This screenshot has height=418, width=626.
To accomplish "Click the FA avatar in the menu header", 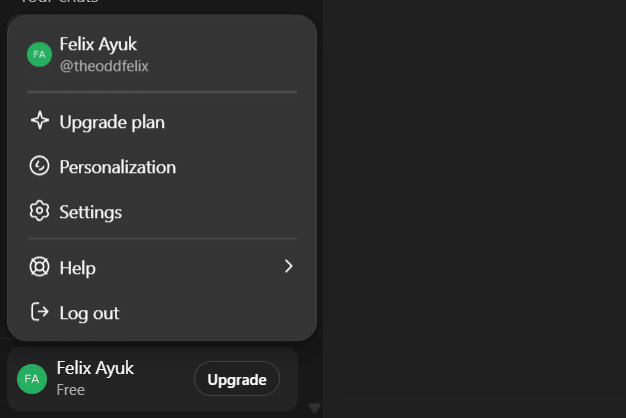I will 39,54.
